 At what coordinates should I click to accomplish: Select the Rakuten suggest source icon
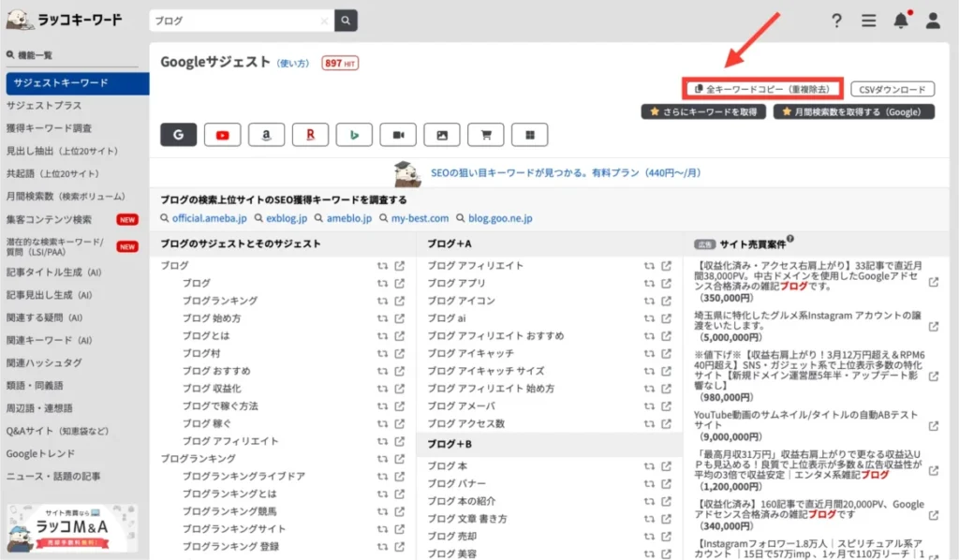point(310,135)
